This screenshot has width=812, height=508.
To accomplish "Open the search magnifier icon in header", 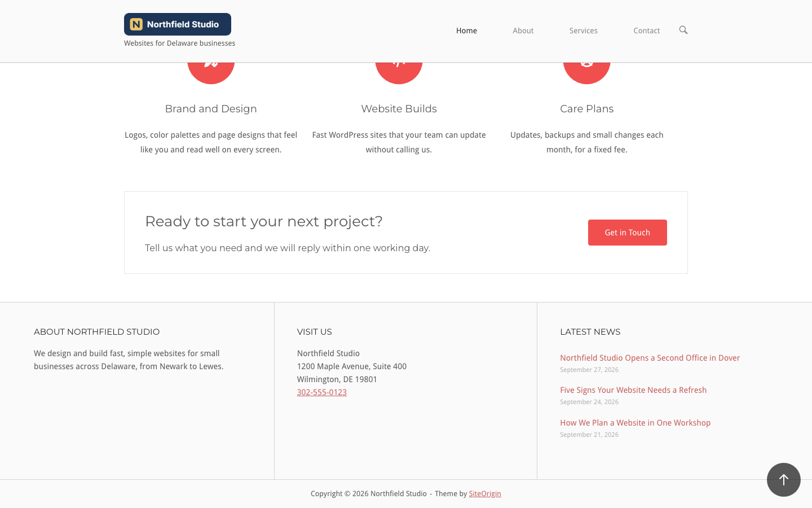I will 683,30.
